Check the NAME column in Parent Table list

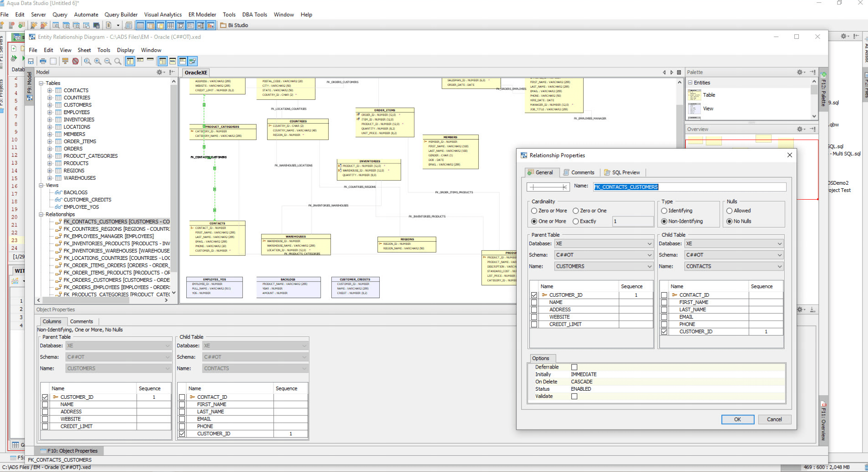point(534,302)
